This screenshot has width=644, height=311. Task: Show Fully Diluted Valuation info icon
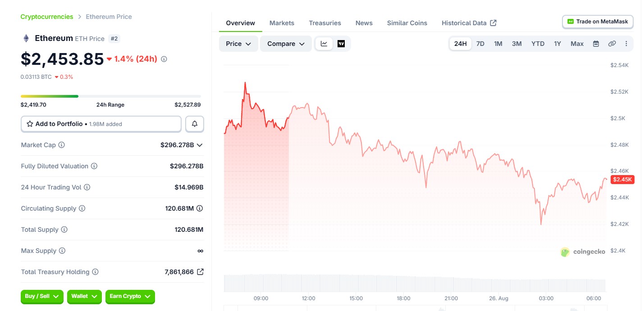94,166
